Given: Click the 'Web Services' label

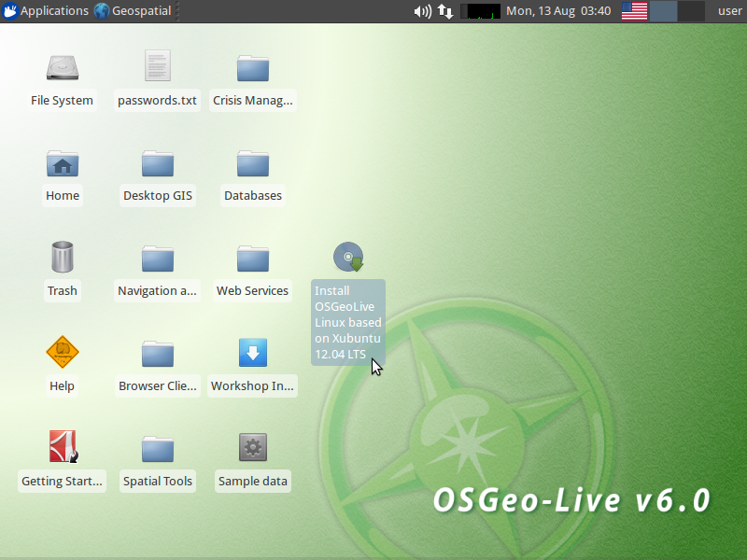Looking at the screenshot, I should coord(252,291).
